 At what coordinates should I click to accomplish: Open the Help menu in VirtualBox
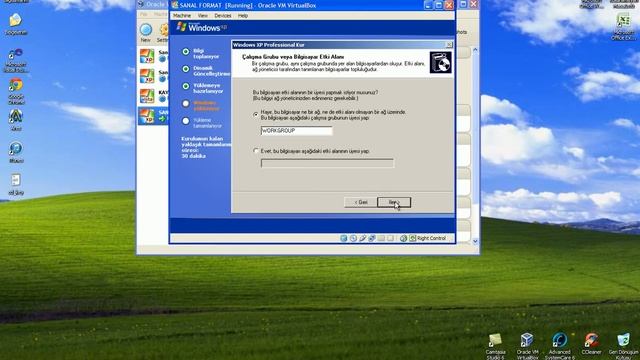point(243,16)
